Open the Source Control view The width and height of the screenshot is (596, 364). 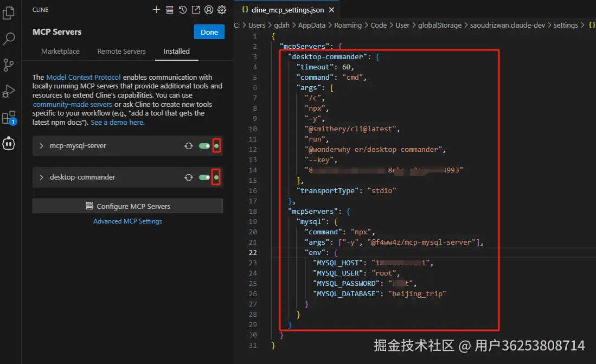[x=8, y=65]
